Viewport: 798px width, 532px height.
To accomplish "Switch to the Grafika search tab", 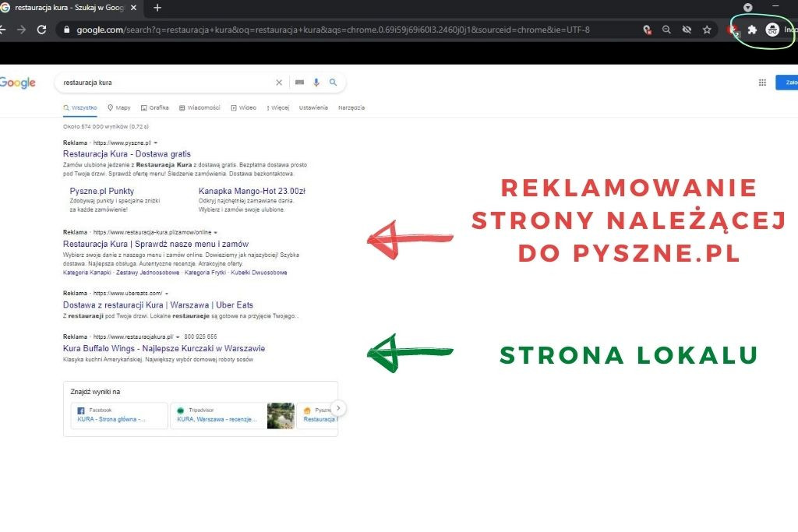I will (154, 108).
